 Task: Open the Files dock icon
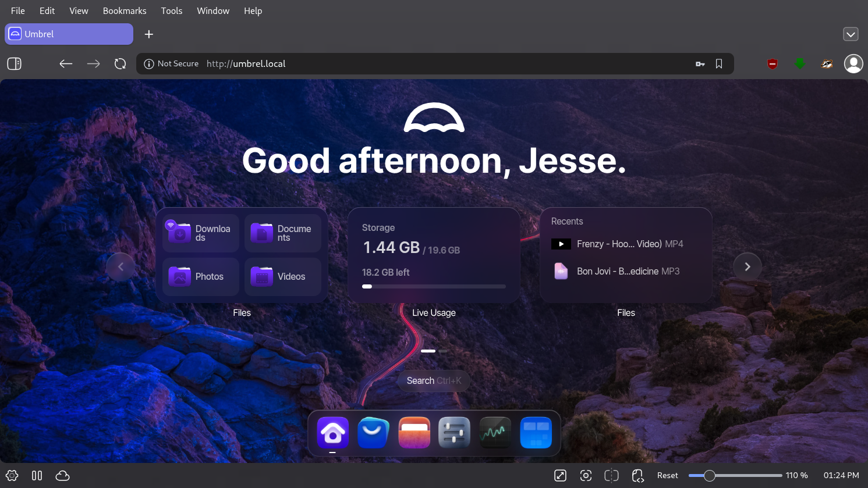pos(414,433)
